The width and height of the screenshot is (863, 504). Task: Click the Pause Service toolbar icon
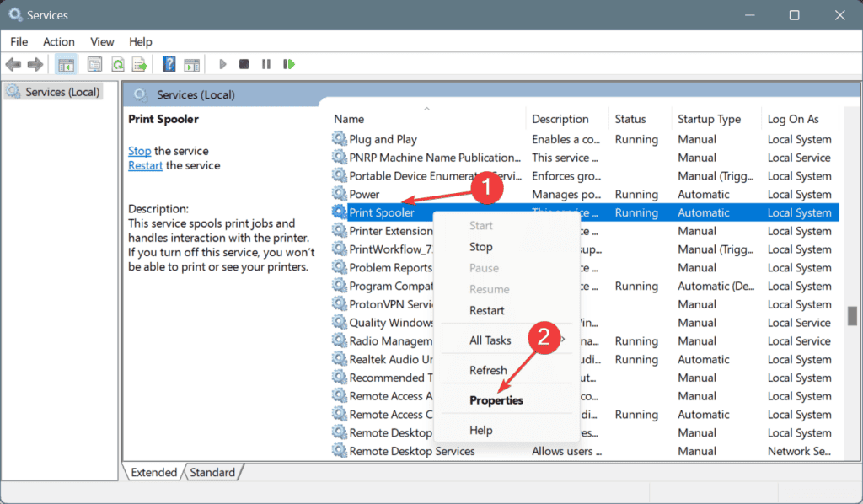pyautogui.click(x=266, y=64)
